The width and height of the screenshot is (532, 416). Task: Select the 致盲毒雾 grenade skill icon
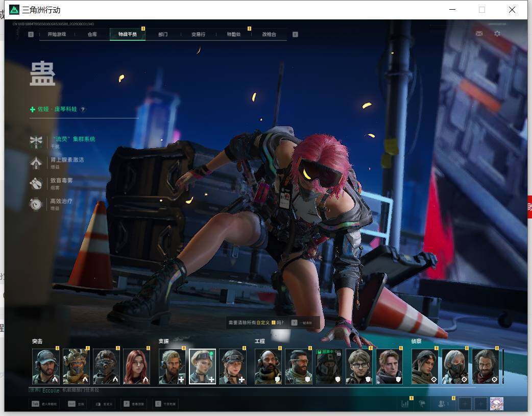(x=36, y=184)
